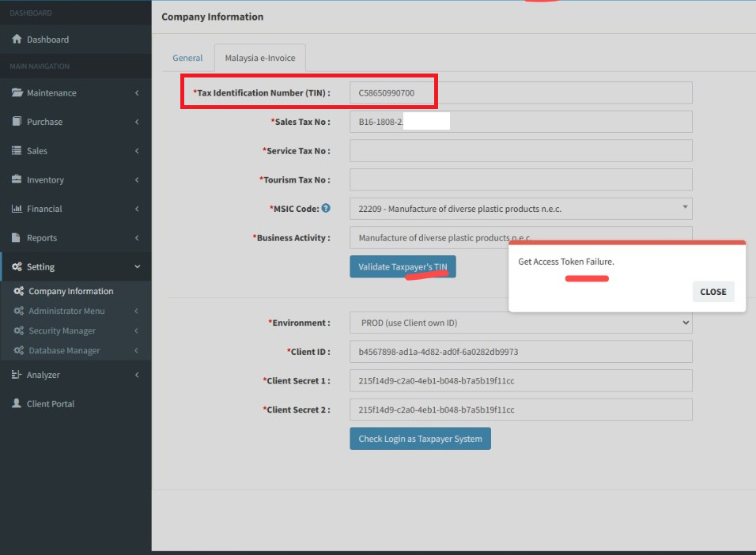
Task: Select the Malaysia e-Invoice tab
Action: [x=260, y=58]
